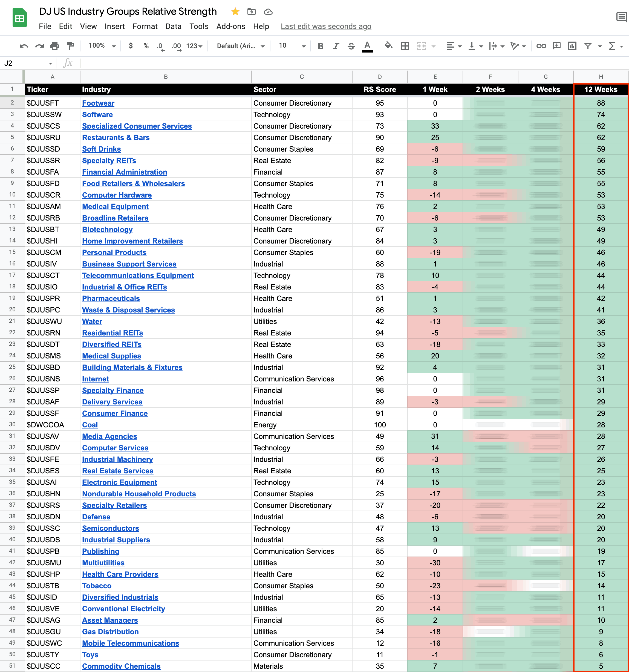Open the File menu
This screenshot has width=629, height=672.
[x=45, y=26]
